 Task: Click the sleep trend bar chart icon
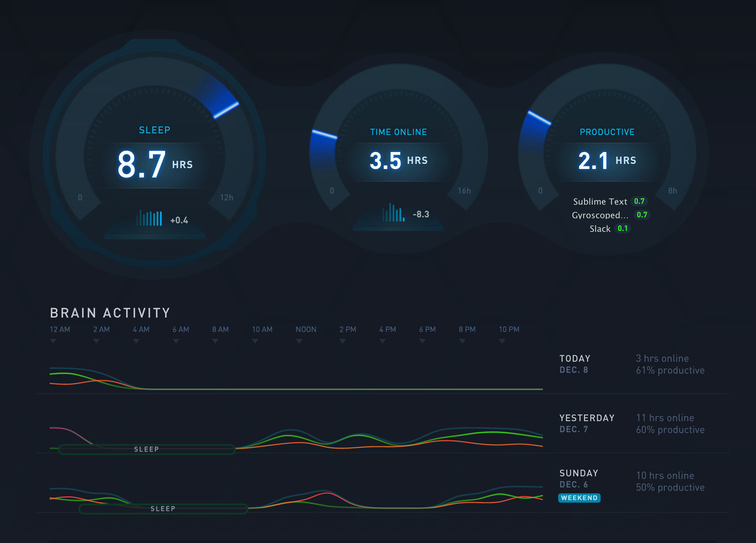click(149, 218)
